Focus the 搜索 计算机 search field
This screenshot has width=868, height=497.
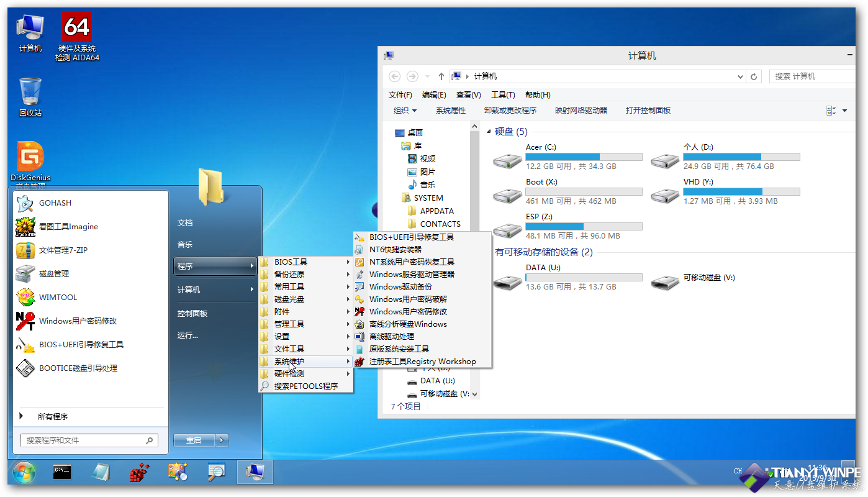[x=813, y=76]
